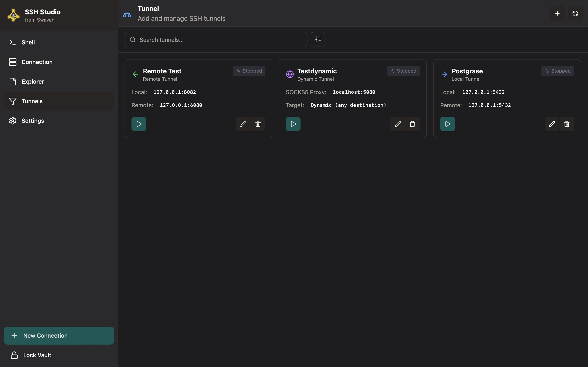Screen dimensions: 588x367
Task: Delete the Testdynamic tunnel
Action: [x=412, y=124]
